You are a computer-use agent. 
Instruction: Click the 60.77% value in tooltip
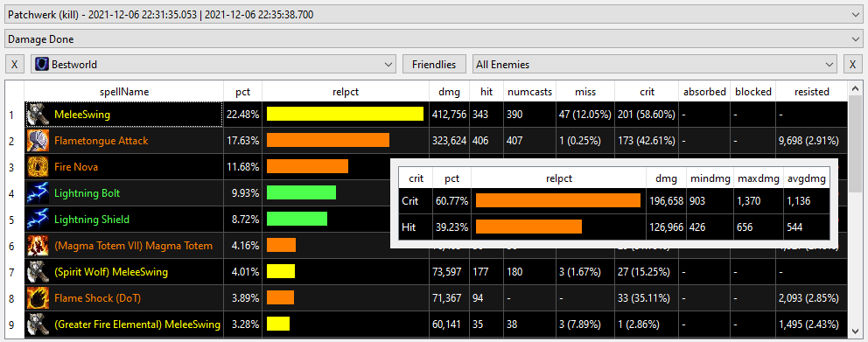(451, 200)
